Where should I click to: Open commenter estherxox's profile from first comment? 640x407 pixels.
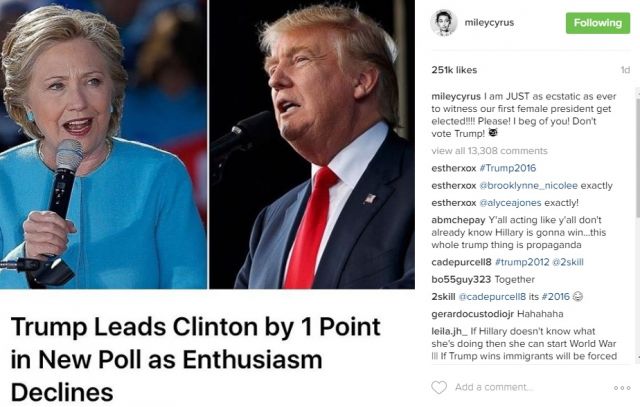click(x=453, y=168)
